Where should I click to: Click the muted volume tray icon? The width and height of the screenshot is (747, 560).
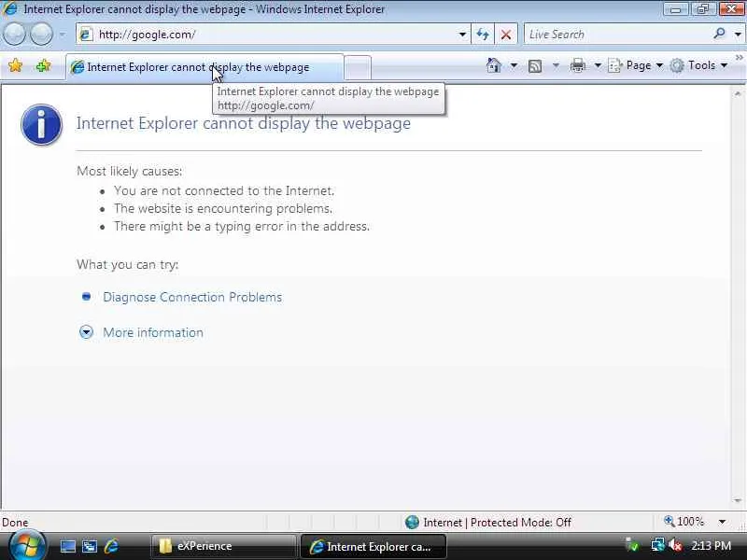point(675,545)
